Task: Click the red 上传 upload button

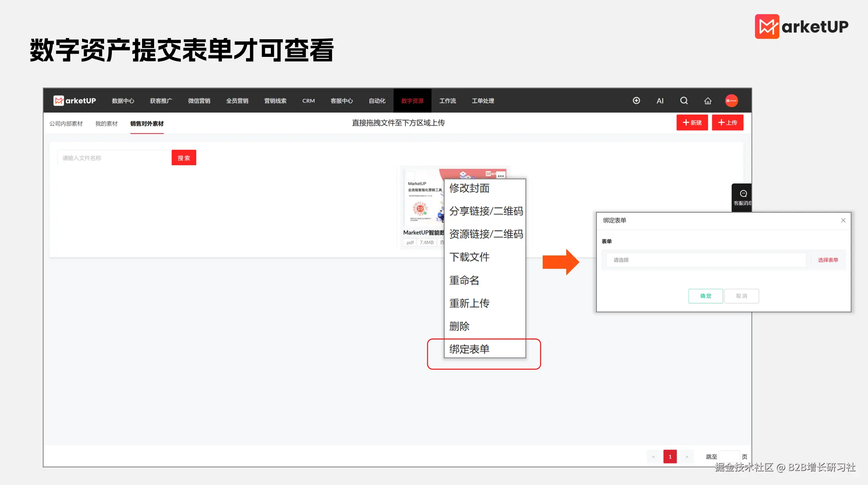Action: [727, 122]
